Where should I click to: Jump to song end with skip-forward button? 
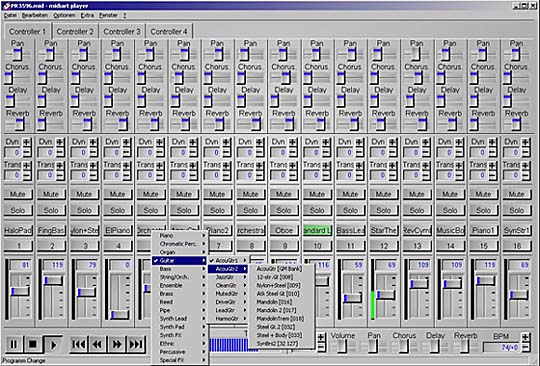(x=136, y=344)
